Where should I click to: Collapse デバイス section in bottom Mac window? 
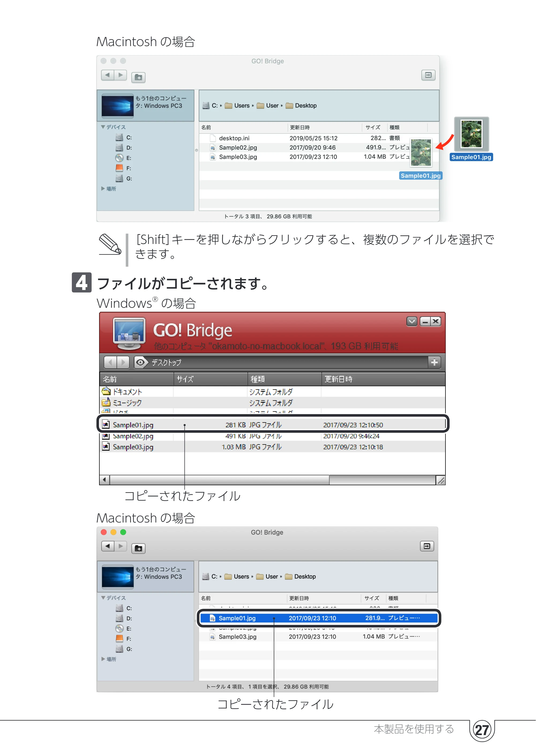click(103, 598)
